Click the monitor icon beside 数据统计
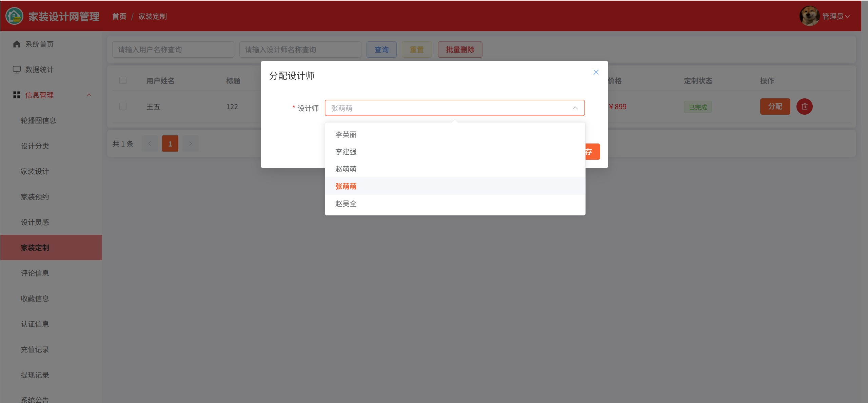The width and height of the screenshot is (868, 403). [17, 70]
